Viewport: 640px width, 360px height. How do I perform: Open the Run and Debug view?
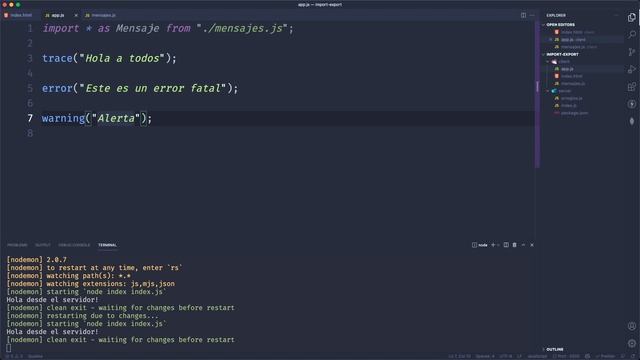[x=632, y=69]
